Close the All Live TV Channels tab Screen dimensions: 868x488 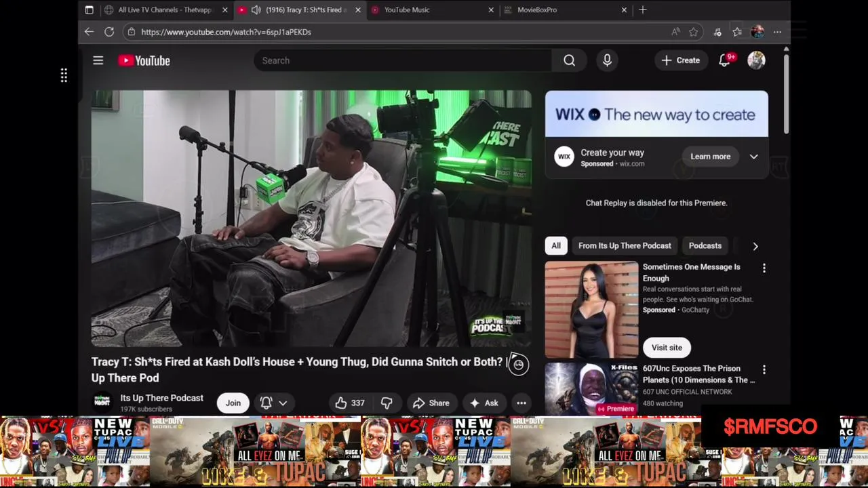(x=224, y=10)
